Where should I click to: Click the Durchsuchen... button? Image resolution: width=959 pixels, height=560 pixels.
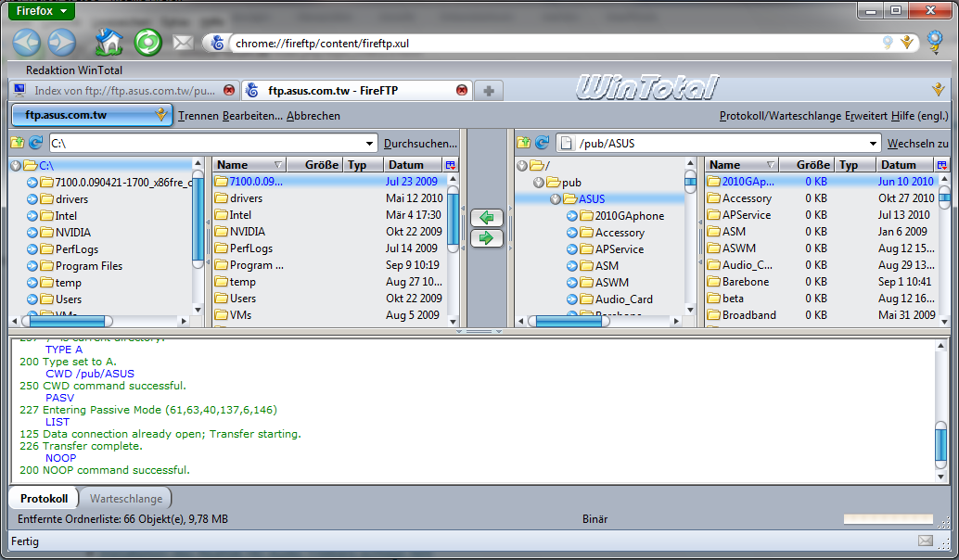tap(420, 144)
